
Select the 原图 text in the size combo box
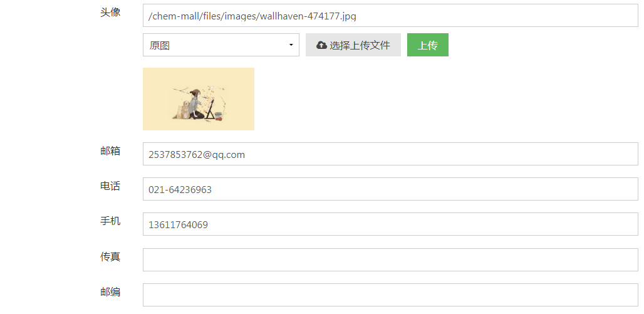coord(160,45)
